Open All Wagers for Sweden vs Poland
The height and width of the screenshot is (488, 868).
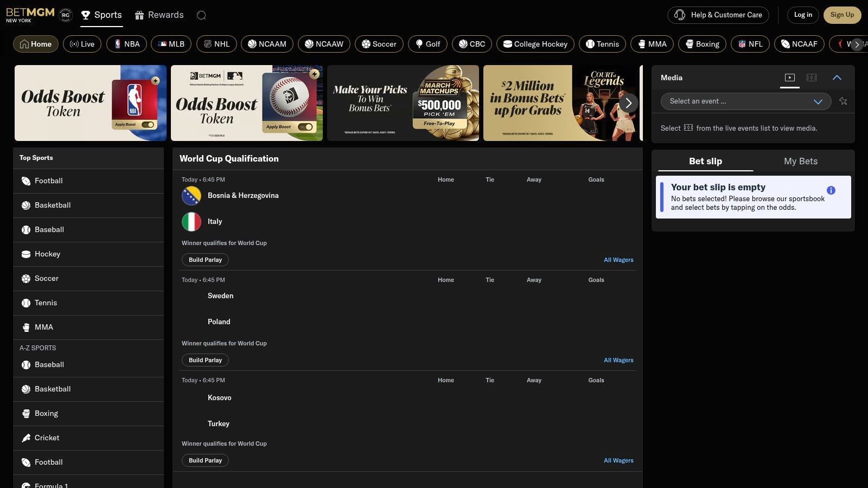pos(618,360)
